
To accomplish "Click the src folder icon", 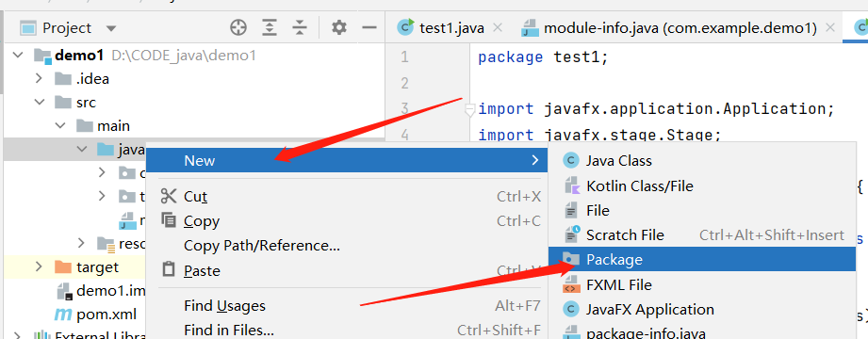I will point(63,103).
